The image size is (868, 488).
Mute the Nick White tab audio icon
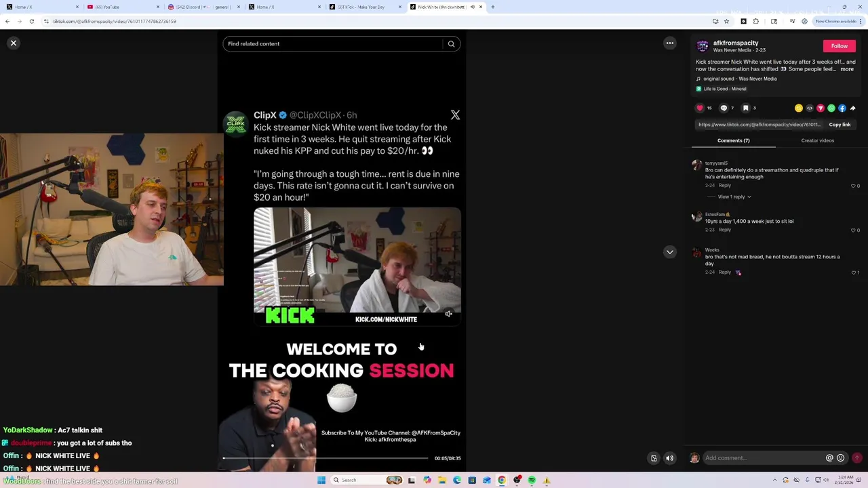click(x=473, y=7)
